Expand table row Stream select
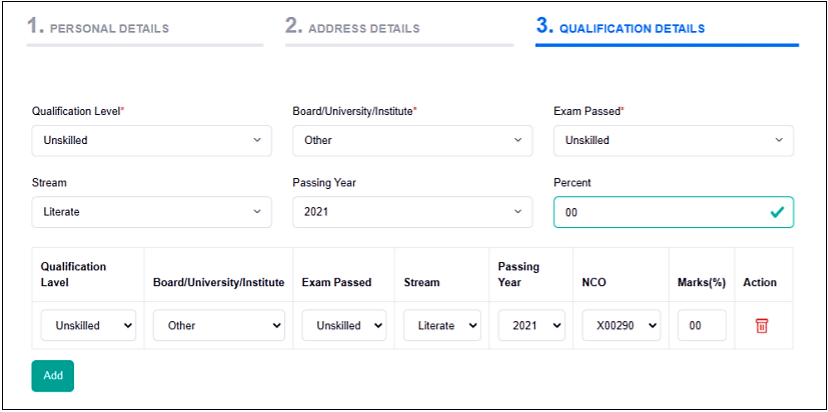Viewport: 828px width, 412px height. [x=442, y=326]
